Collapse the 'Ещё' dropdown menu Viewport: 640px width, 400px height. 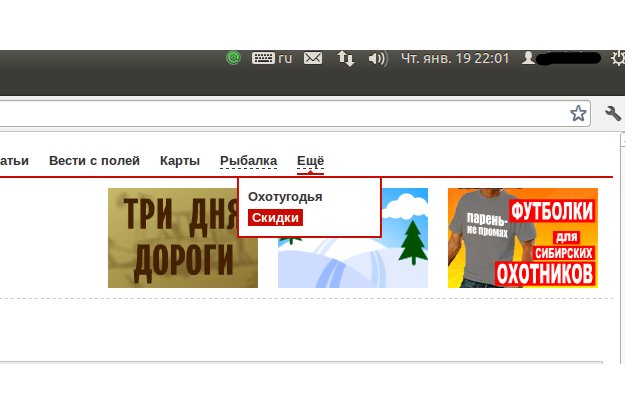point(310,161)
